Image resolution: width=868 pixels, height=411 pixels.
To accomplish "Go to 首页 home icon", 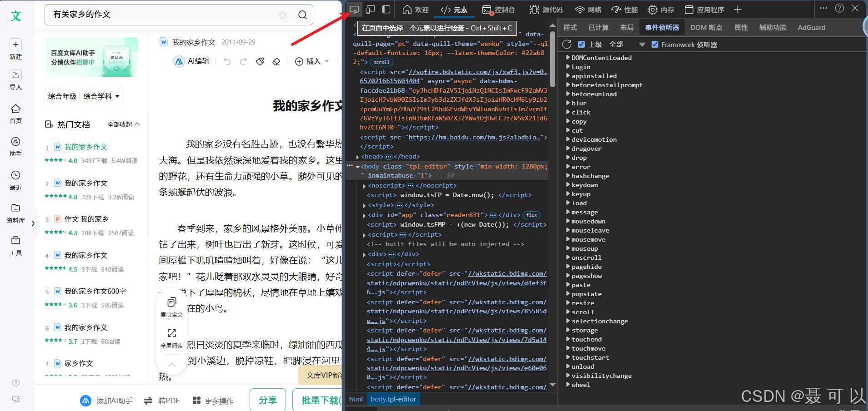I will pos(16,109).
